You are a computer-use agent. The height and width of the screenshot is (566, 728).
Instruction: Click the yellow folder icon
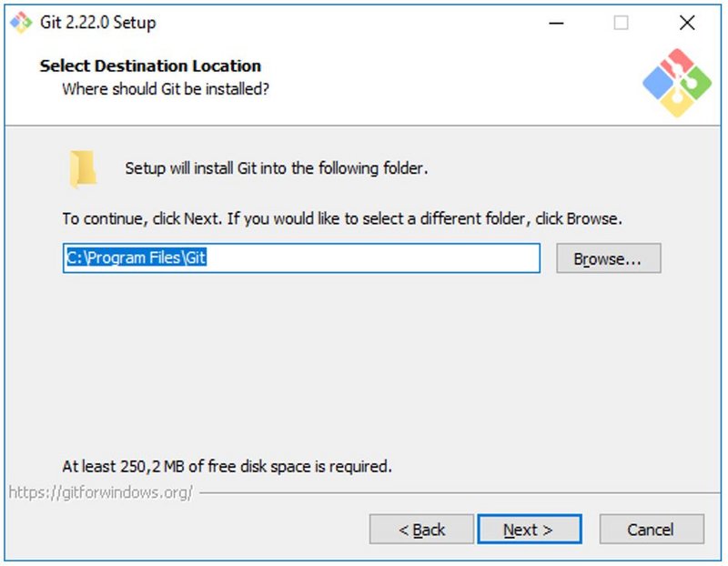(x=82, y=169)
